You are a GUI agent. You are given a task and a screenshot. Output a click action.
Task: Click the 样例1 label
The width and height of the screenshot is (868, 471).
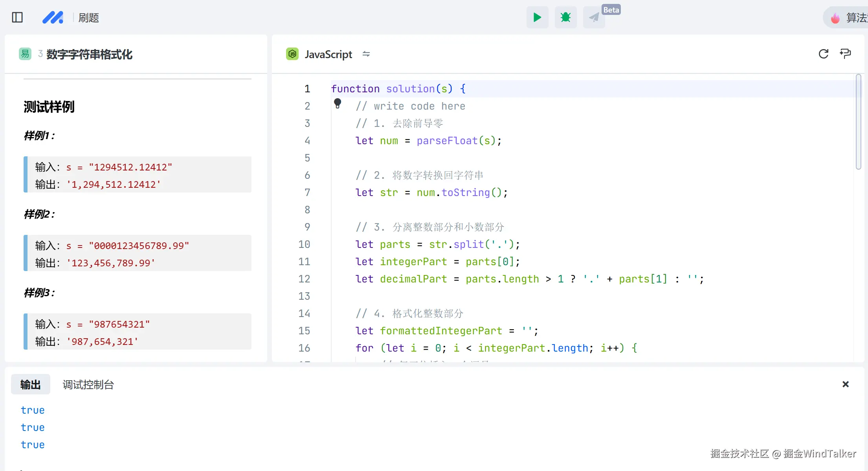coord(39,136)
